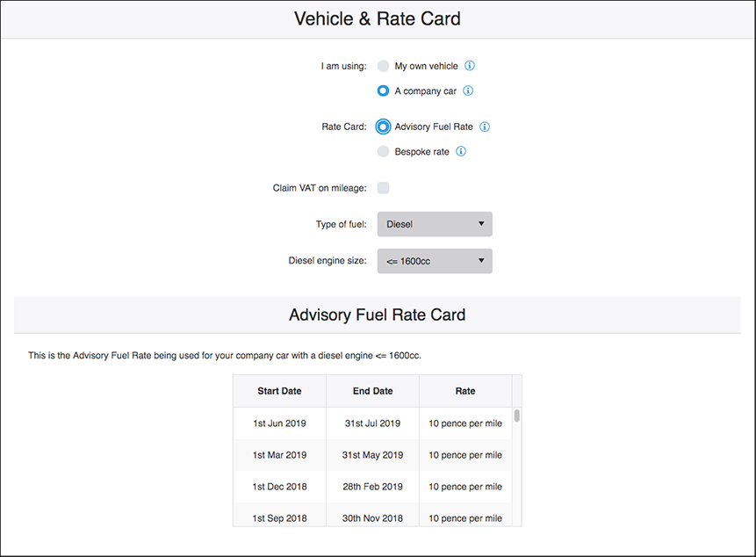Select Advisory Fuel Rate radio button
The width and height of the screenshot is (756, 557).
pos(383,127)
